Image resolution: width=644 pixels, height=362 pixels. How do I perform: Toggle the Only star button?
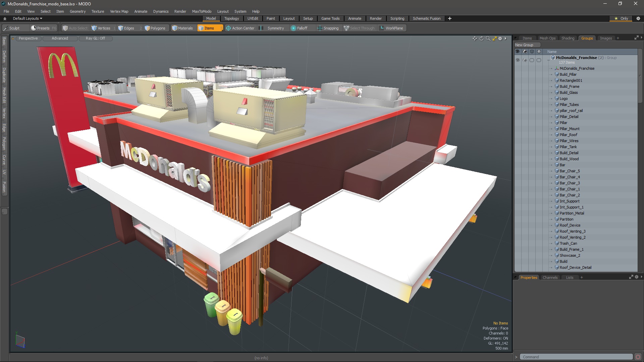621,18
